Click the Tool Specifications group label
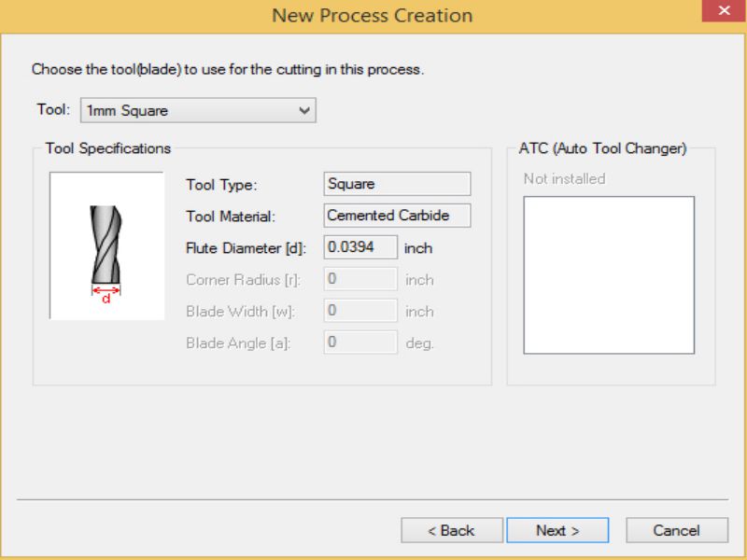Viewport: 747px width, 560px height. click(x=108, y=148)
